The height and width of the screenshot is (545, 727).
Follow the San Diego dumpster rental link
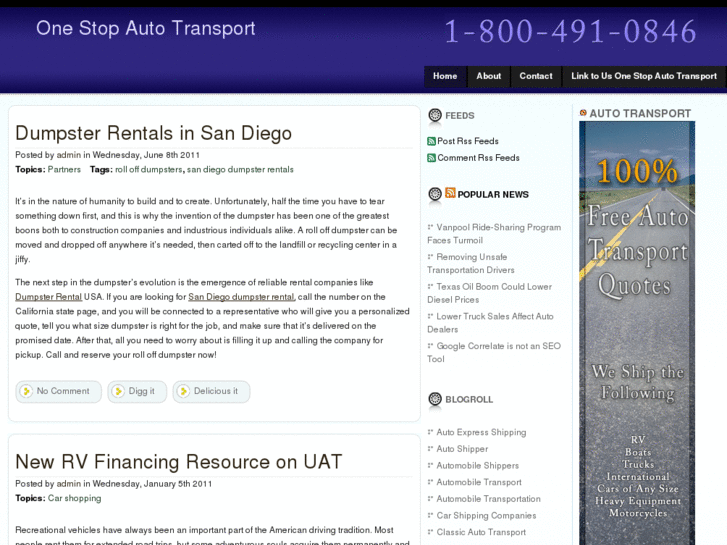[241, 297]
